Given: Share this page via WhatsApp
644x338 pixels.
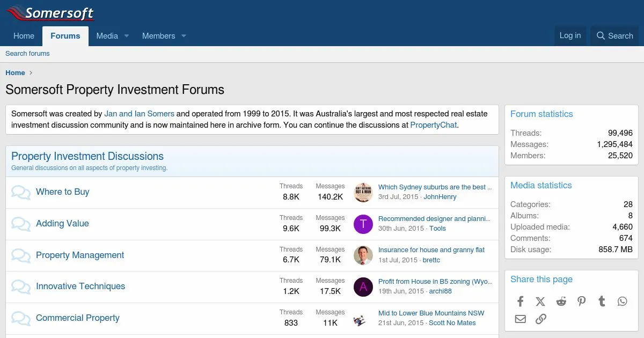Looking at the screenshot, I should (622, 302).
